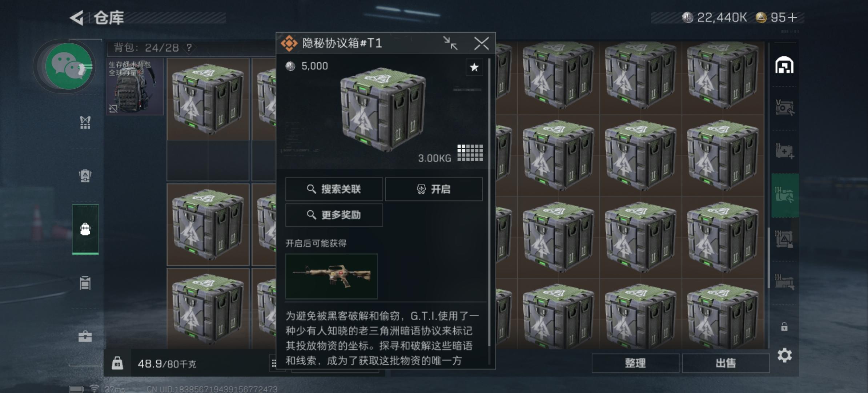Select the highlighted green stash category icon
The image size is (868, 393).
coord(785,195)
